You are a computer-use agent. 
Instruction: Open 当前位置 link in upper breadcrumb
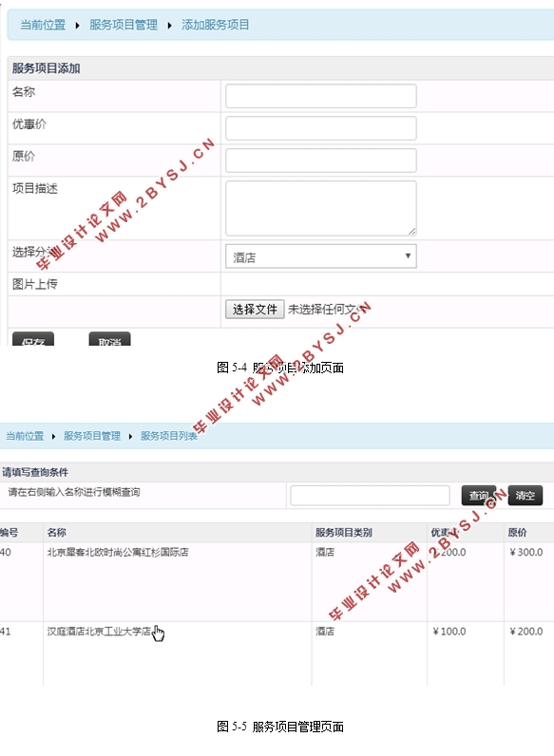(43, 25)
